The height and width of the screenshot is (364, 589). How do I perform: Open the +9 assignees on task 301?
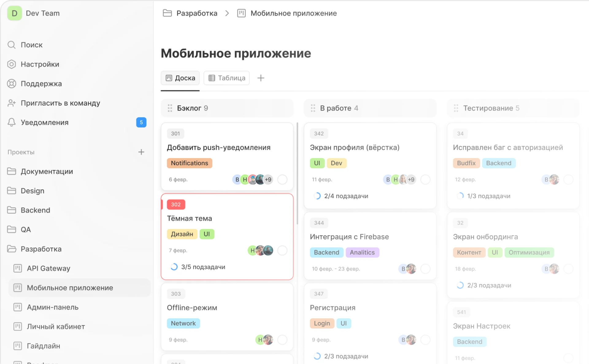(268, 180)
